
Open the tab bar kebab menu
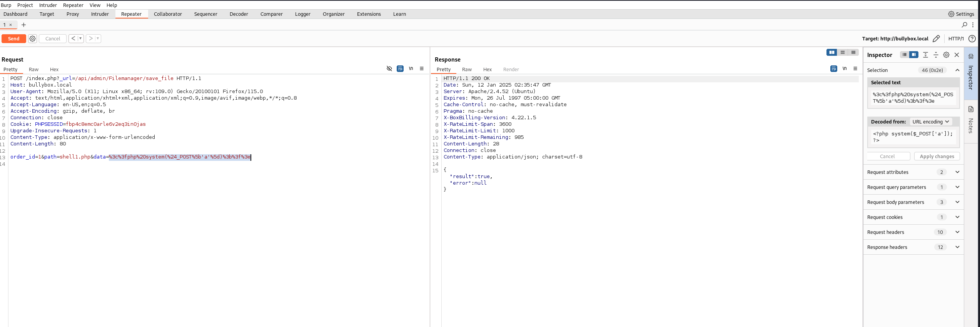click(x=973, y=25)
